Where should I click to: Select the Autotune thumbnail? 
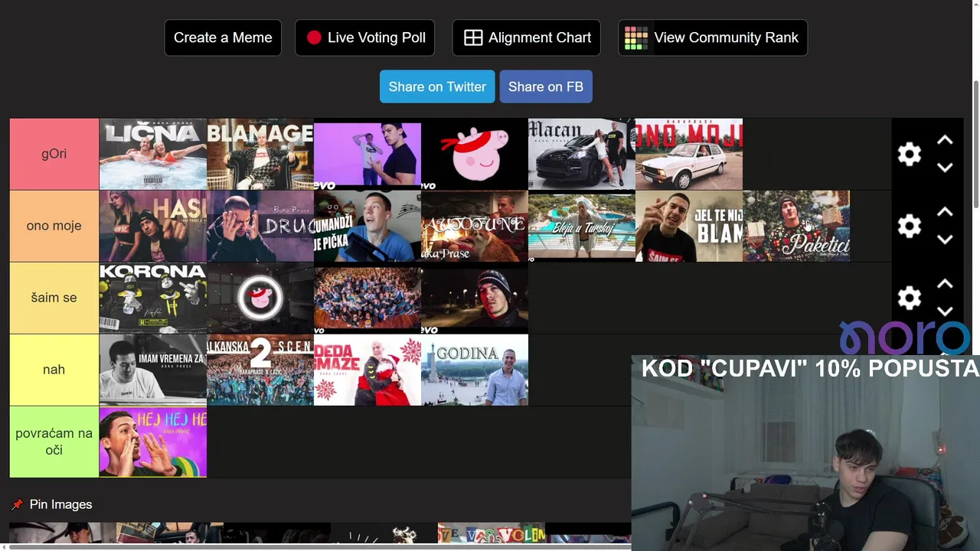click(475, 226)
